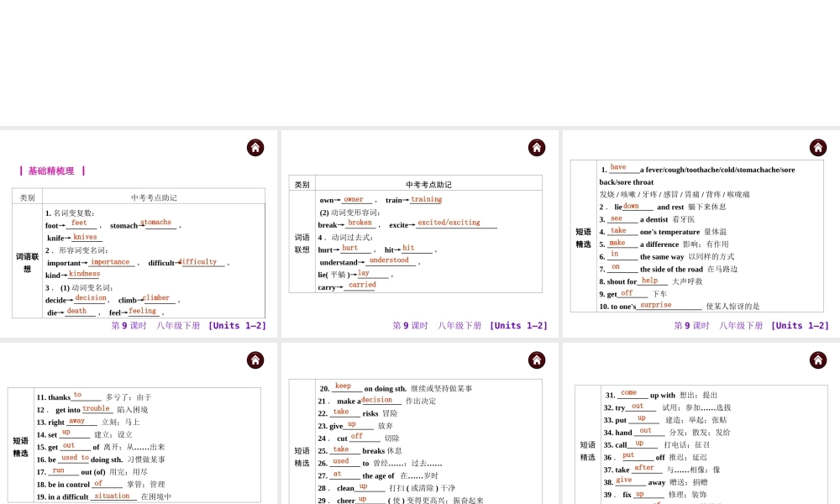Click the red answer 'climber'

click(x=156, y=298)
